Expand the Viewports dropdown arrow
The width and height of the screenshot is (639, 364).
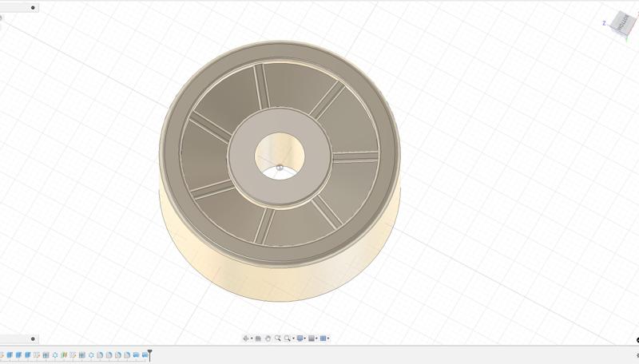(x=328, y=338)
